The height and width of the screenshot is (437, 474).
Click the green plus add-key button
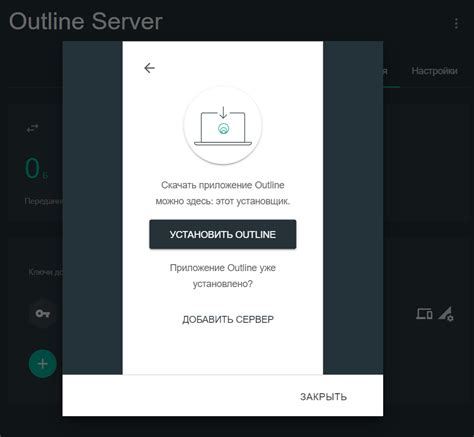(x=43, y=364)
